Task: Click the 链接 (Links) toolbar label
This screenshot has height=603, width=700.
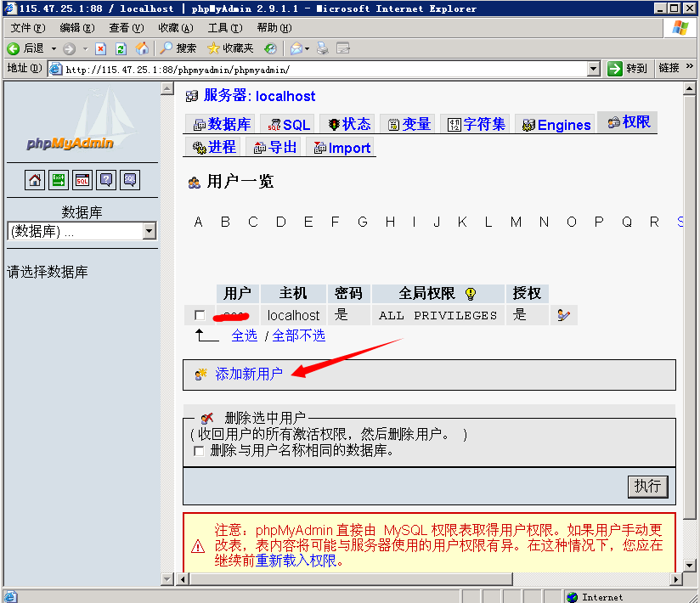Action: pyautogui.click(x=669, y=68)
